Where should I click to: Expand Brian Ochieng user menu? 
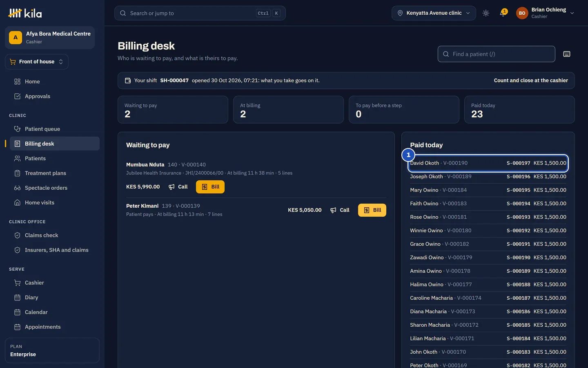pos(545,13)
